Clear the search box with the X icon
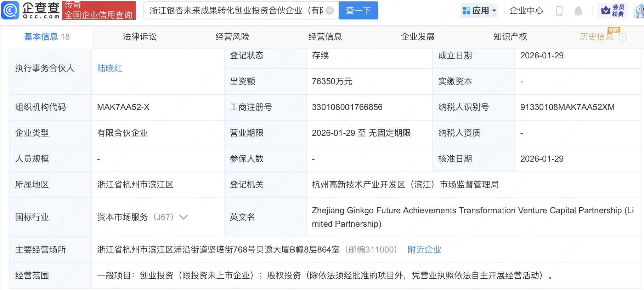The height and width of the screenshot is (290, 644). [330, 11]
